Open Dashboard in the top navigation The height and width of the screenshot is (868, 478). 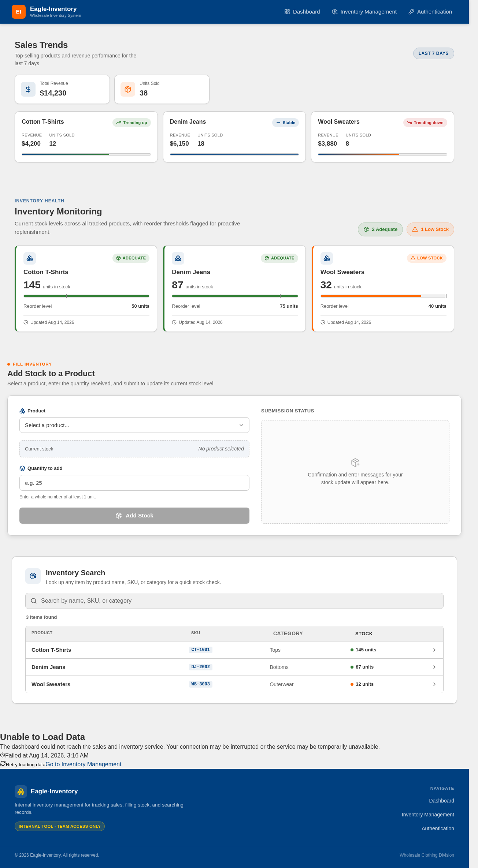coord(302,12)
